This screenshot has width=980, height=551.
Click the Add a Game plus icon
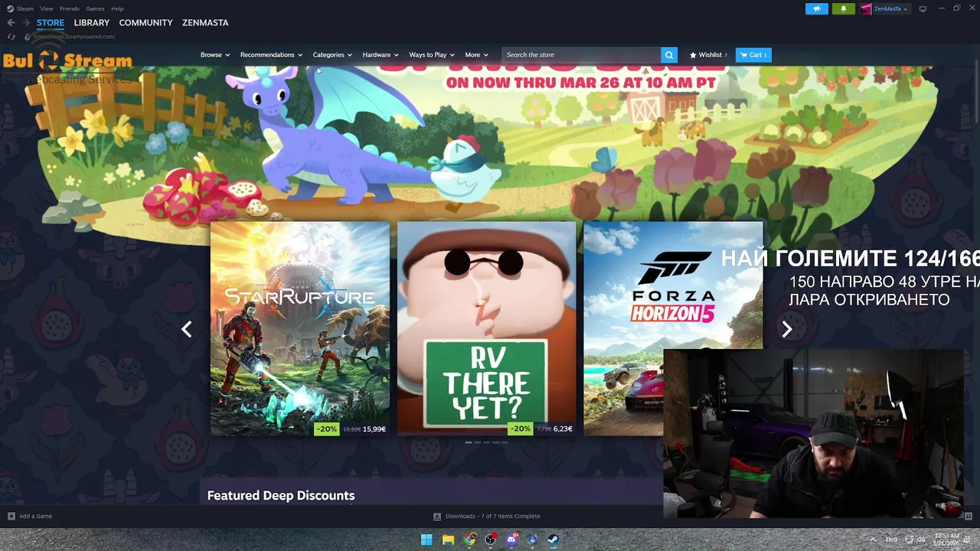pyautogui.click(x=11, y=516)
